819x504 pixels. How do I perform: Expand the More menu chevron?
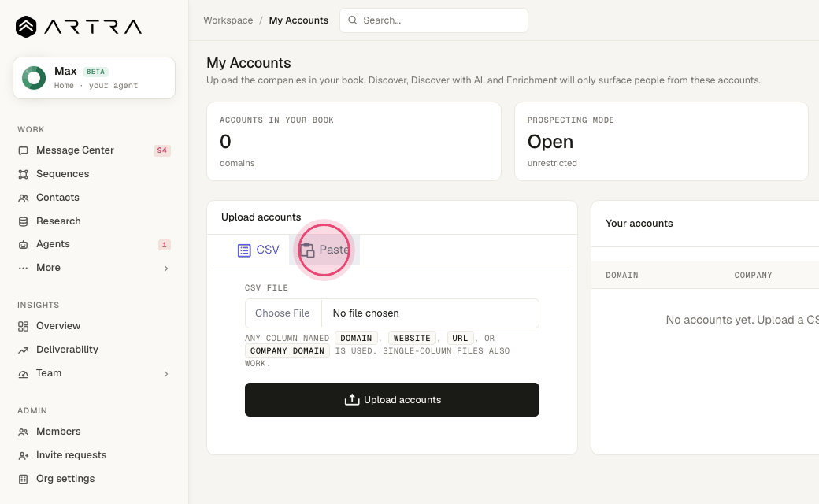pyautogui.click(x=166, y=269)
